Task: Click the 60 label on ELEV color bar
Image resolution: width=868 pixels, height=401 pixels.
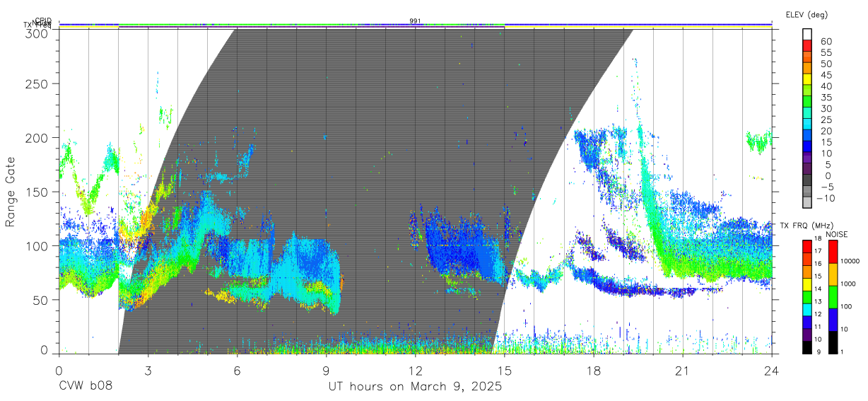Action: coord(826,42)
